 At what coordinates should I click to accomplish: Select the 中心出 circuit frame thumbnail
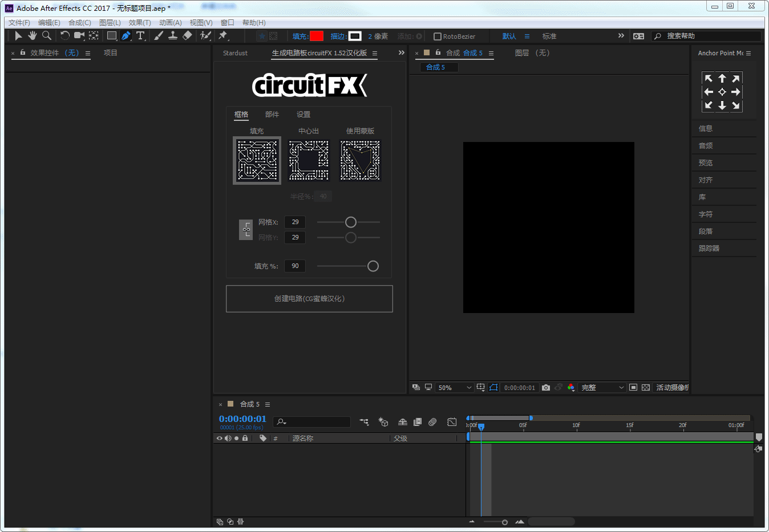[x=309, y=161]
